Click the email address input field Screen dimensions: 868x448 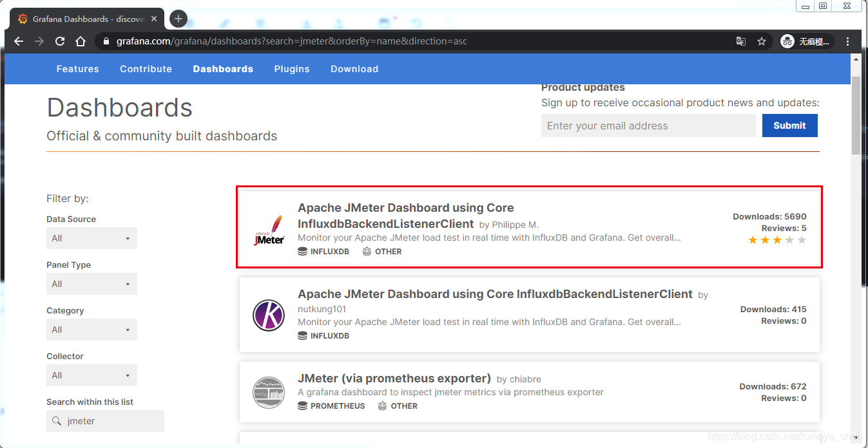click(x=648, y=126)
